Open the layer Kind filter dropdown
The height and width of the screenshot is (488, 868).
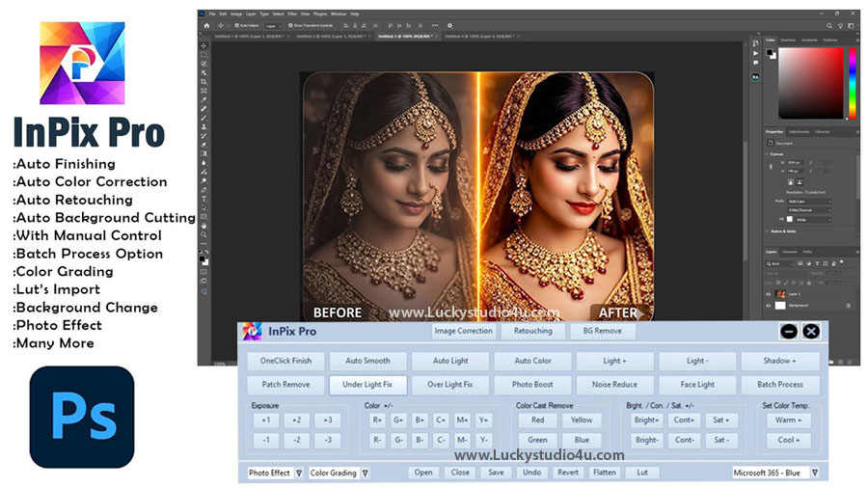[x=780, y=263]
